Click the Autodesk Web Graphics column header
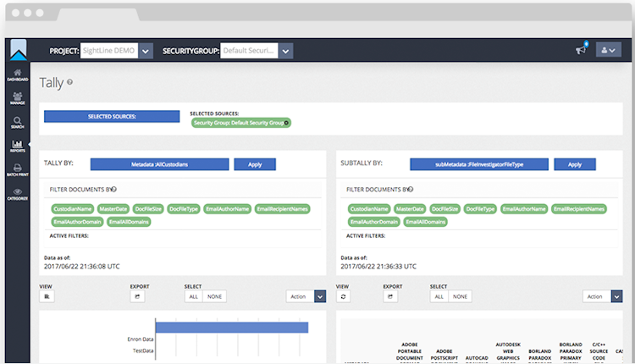 click(x=508, y=351)
